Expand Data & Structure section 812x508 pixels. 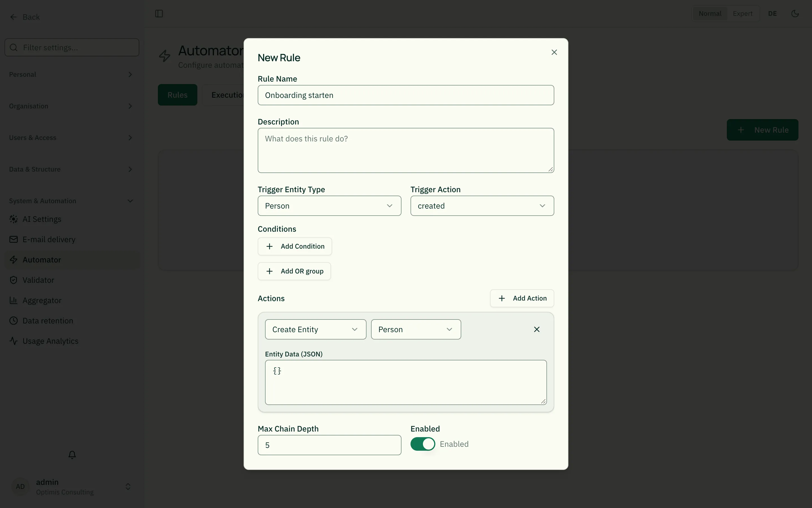pyautogui.click(x=72, y=169)
